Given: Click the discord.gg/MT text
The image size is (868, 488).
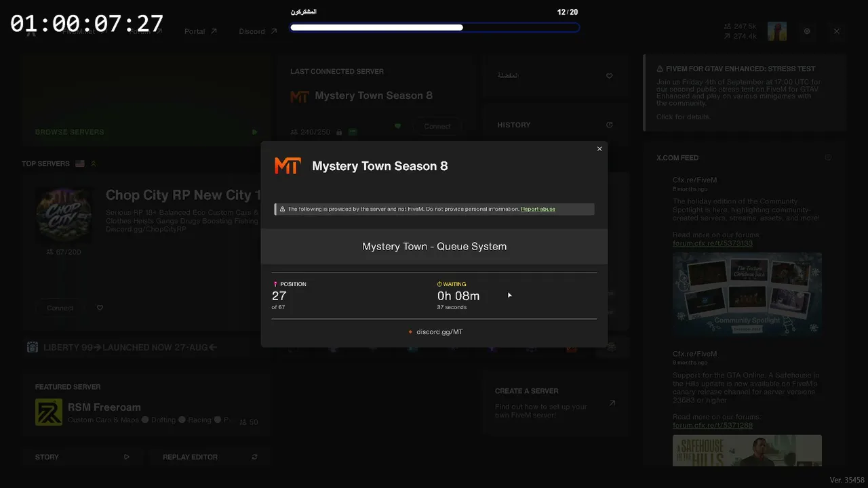Looking at the screenshot, I should pyautogui.click(x=439, y=332).
